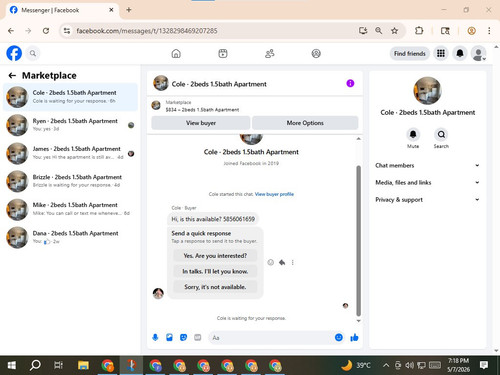This screenshot has height=375, width=500.
Task: Click the browser address bar URL
Action: point(147,31)
